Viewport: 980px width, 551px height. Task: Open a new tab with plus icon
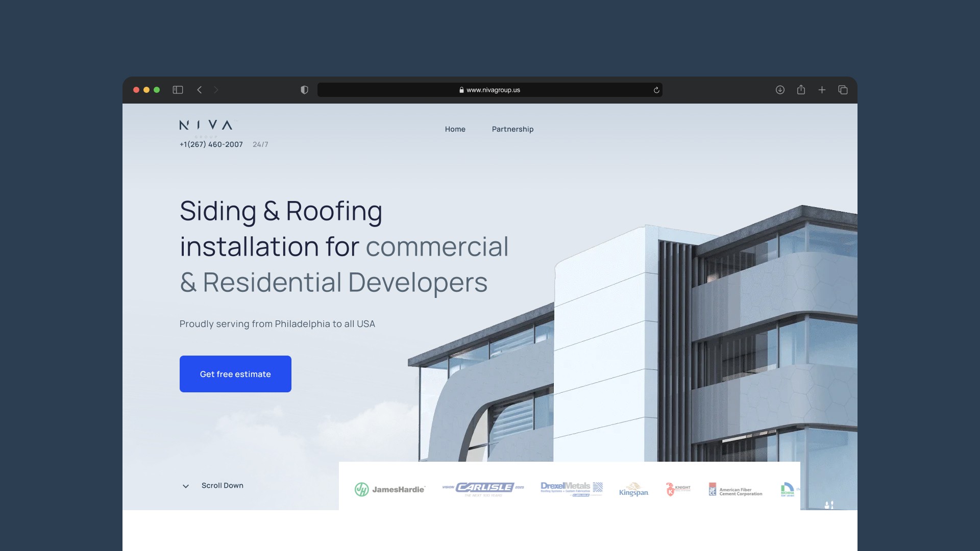[822, 90]
